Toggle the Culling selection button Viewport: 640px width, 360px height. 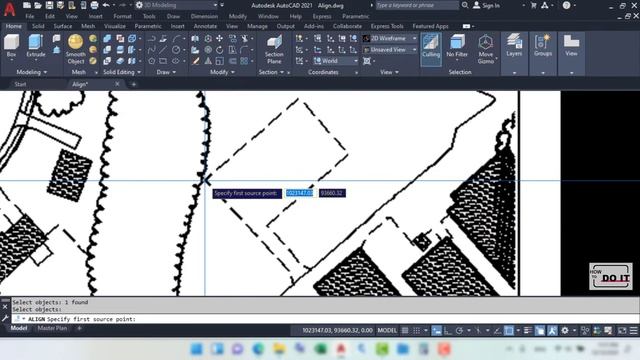tap(431, 48)
